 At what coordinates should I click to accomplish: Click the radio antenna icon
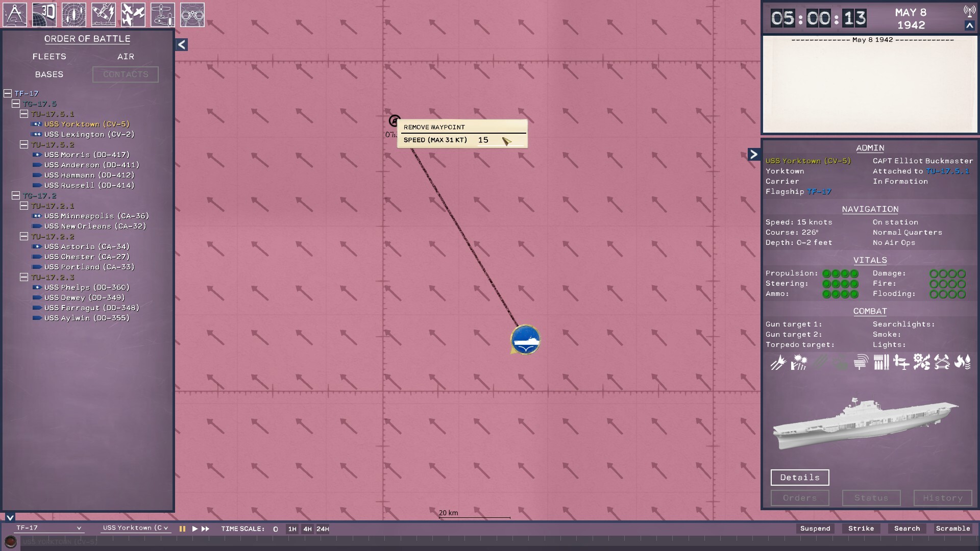tap(969, 11)
